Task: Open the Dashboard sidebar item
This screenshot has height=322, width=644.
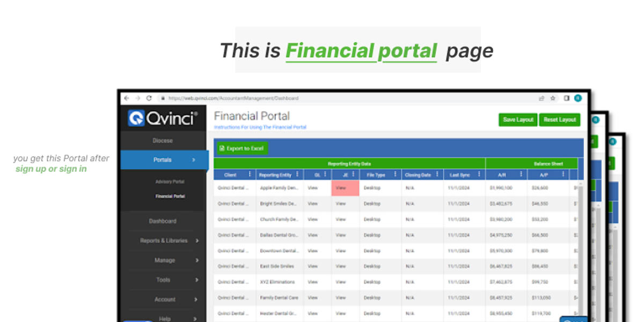Action: (162, 221)
